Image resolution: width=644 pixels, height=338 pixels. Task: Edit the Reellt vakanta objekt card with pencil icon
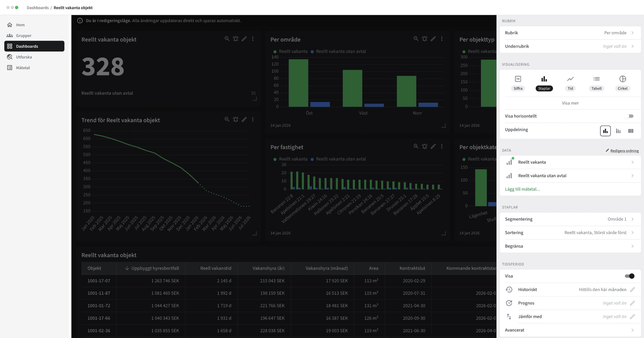coord(244,39)
